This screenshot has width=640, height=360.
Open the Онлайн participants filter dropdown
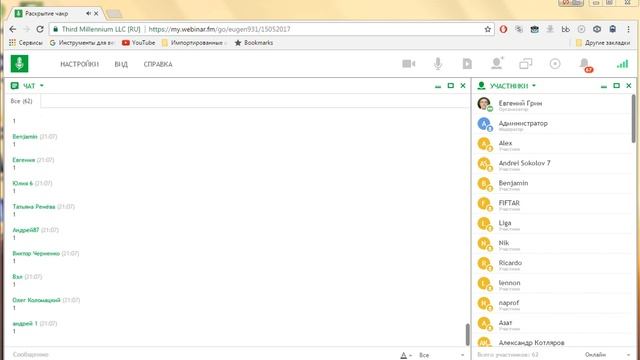pyautogui.click(x=607, y=355)
